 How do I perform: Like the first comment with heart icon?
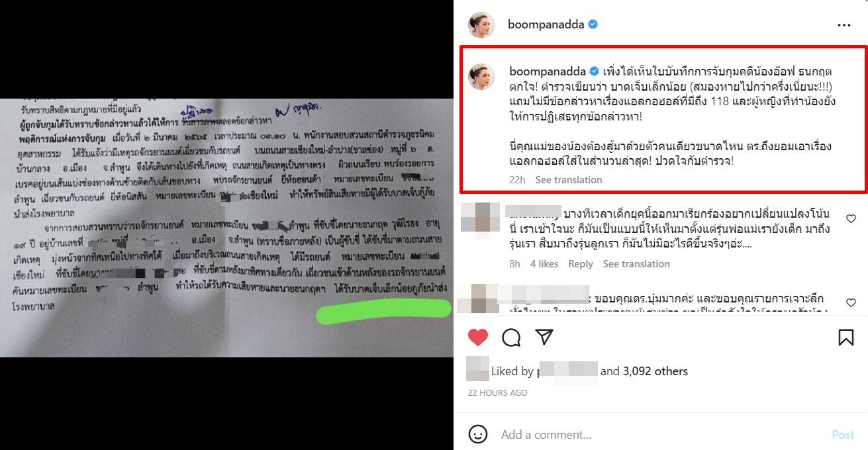pyautogui.click(x=851, y=218)
